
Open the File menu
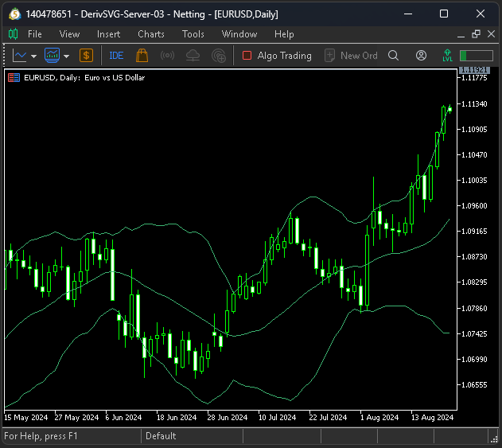(x=34, y=34)
